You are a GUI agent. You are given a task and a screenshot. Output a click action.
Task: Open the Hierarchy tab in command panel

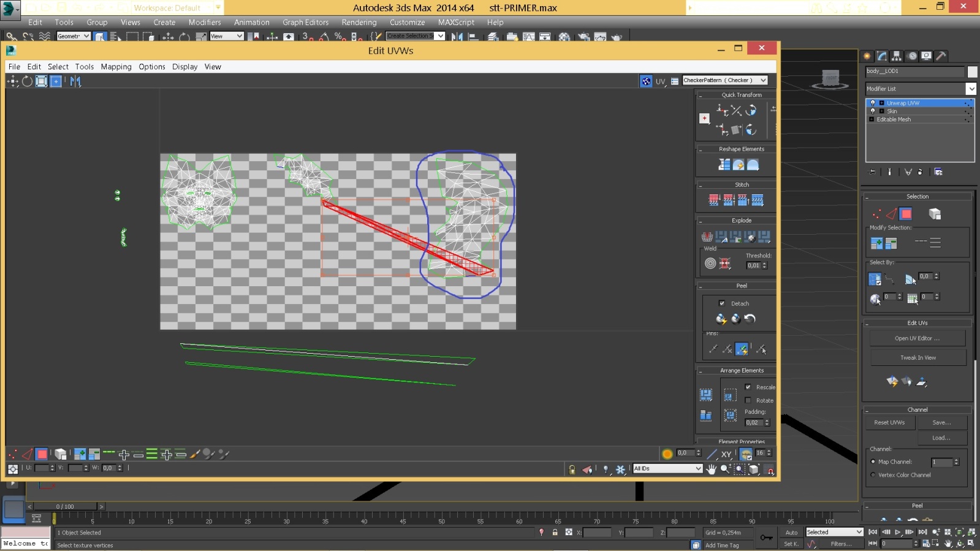point(897,56)
